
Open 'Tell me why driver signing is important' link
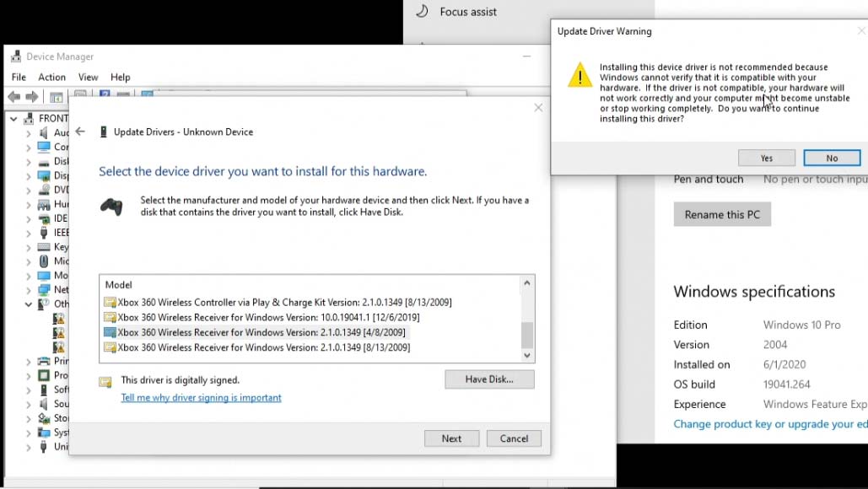[201, 398]
